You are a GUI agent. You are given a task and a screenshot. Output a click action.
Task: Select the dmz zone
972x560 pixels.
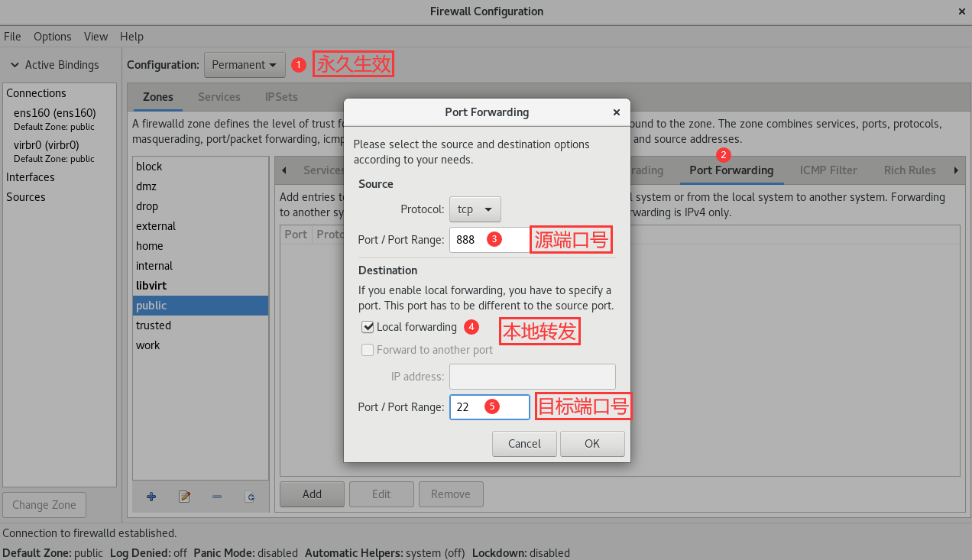[x=200, y=186]
